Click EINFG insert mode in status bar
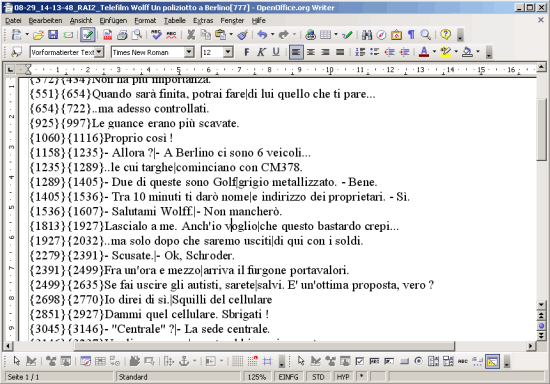This screenshot has width=550, height=384. coord(288,377)
